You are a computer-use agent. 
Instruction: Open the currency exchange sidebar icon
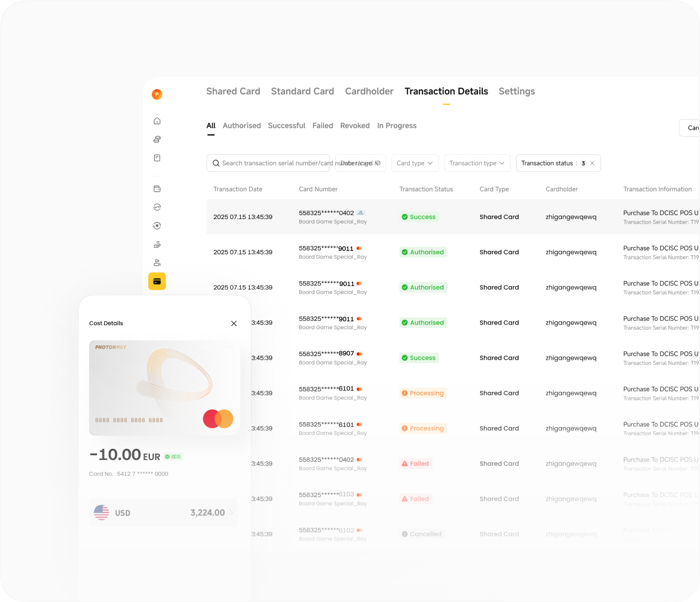point(157,207)
